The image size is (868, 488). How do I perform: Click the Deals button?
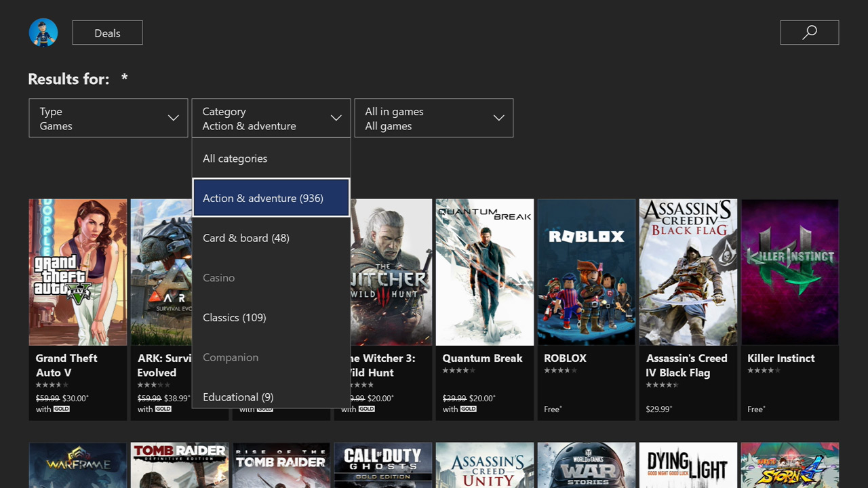107,32
